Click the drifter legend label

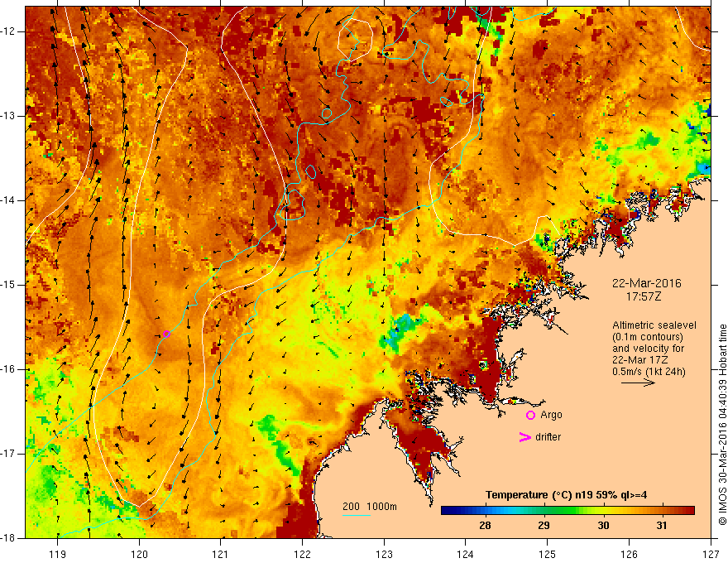pos(548,437)
